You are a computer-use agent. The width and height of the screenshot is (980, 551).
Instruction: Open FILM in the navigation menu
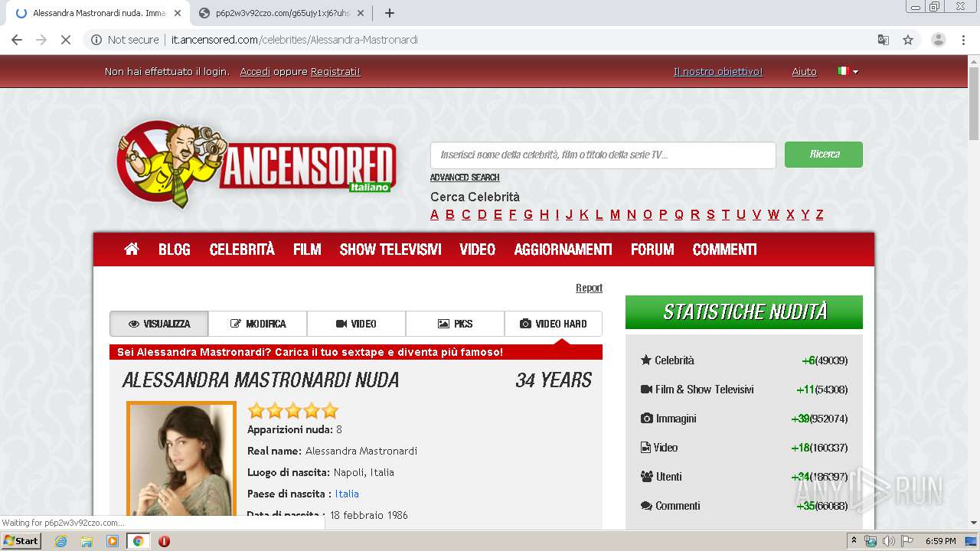307,249
